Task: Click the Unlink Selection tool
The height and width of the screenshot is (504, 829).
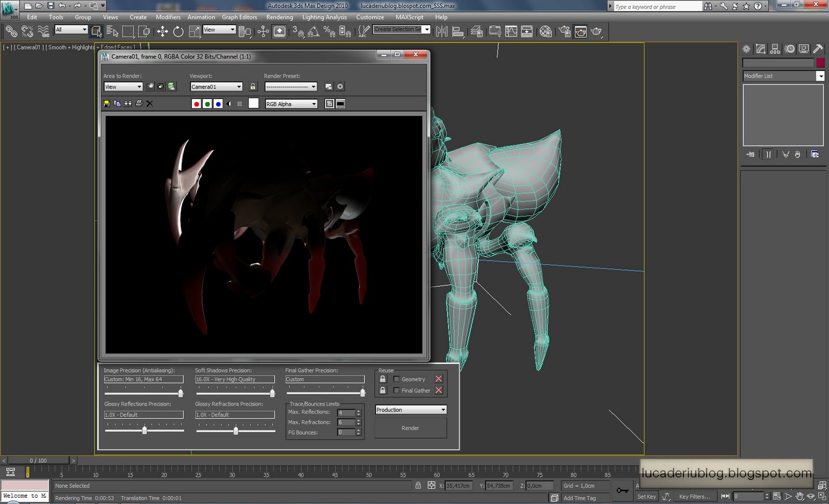Action: click(27, 32)
